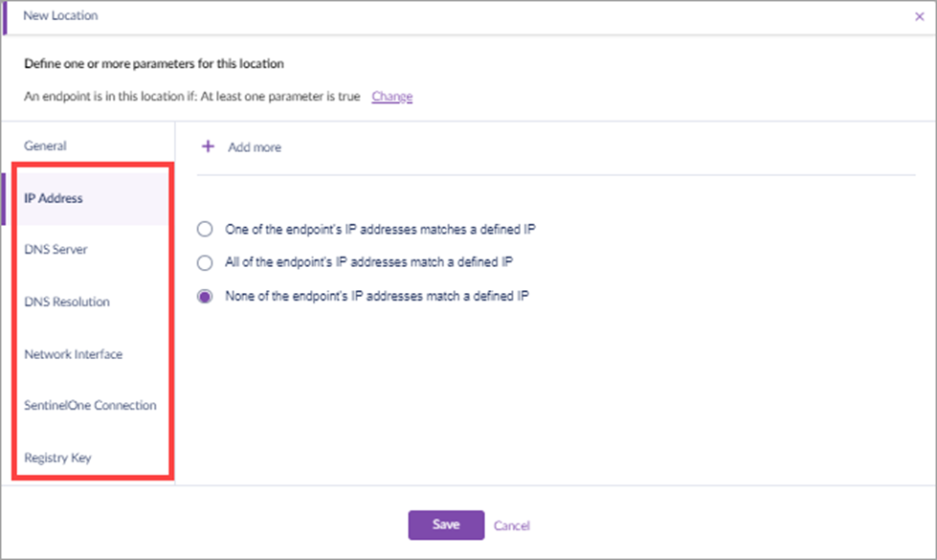Image resolution: width=937 pixels, height=560 pixels.
Task: Open the DNS Resolution parameters
Action: [67, 302]
